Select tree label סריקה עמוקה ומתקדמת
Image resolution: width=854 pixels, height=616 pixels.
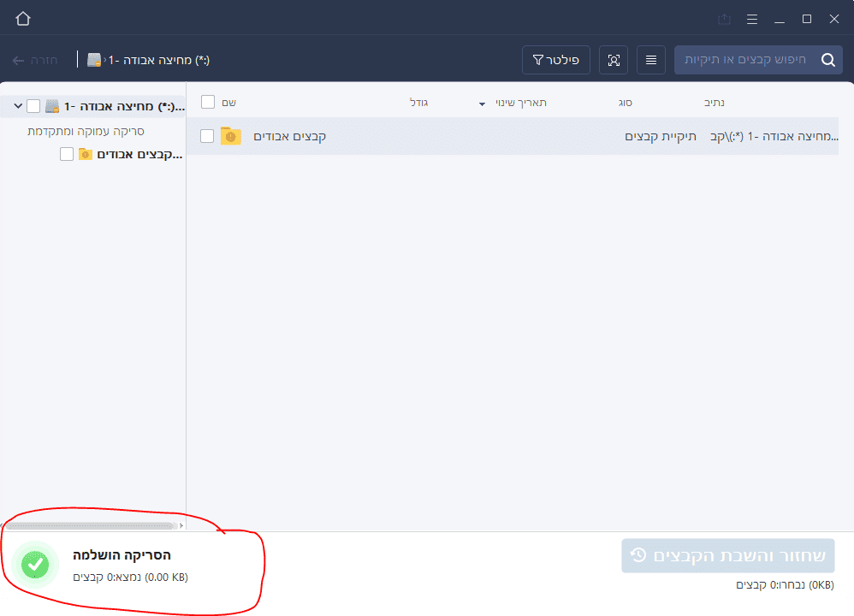[86, 131]
